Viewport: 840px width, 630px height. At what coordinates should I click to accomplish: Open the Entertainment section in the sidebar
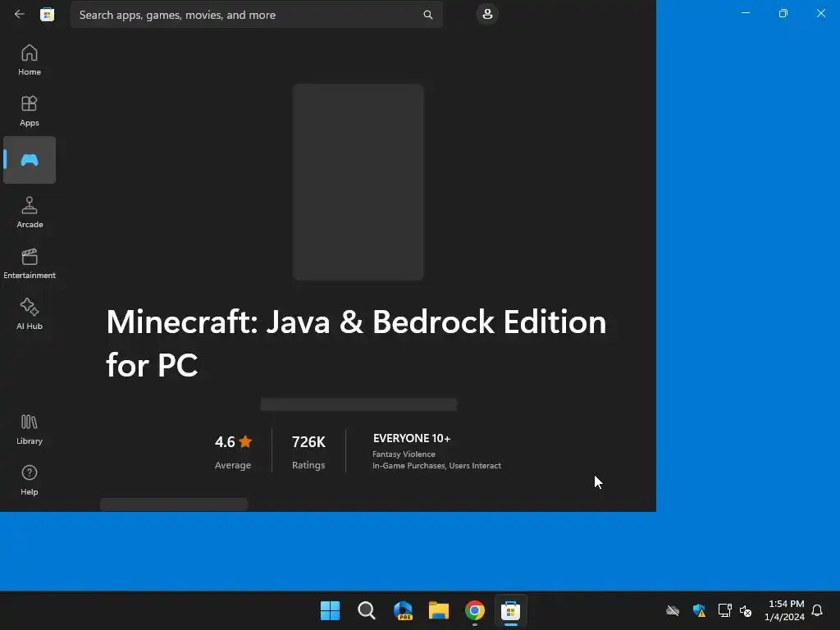tap(30, 263)
